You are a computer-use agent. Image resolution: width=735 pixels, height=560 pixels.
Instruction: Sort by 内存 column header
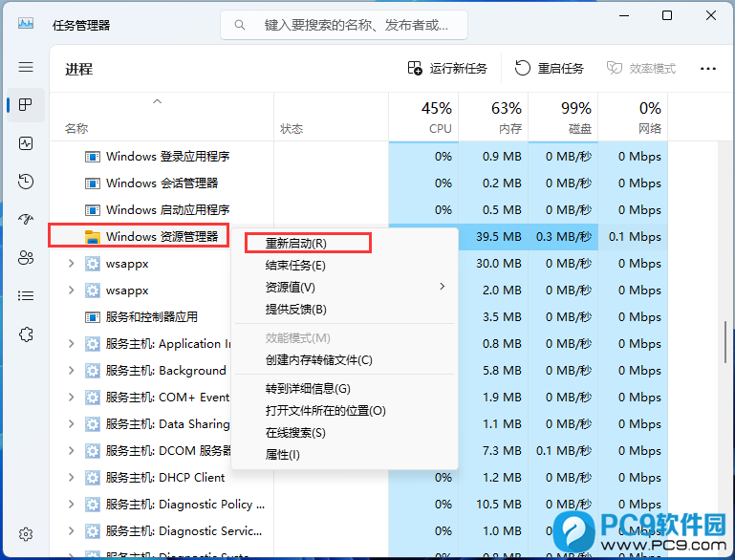click(493, 117)
